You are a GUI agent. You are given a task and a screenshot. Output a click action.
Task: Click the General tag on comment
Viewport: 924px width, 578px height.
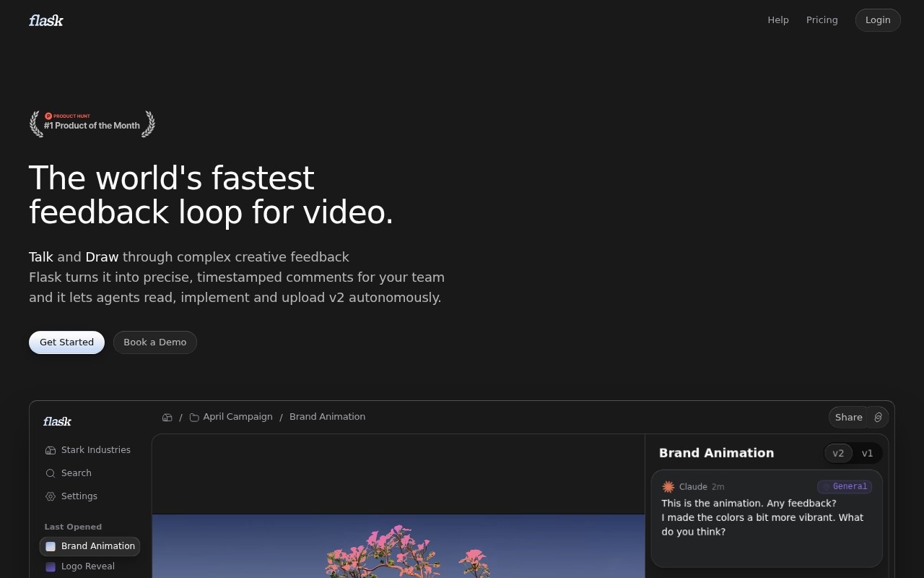click(x=845, y=487)
